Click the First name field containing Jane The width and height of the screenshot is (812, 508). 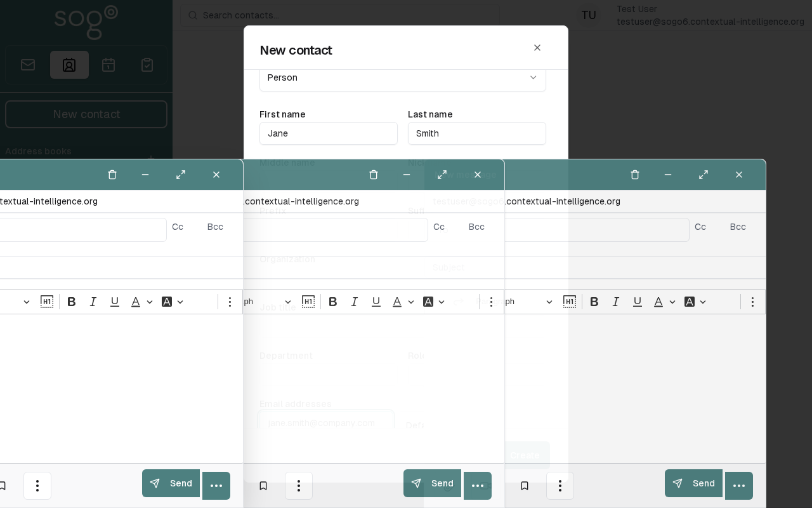click(x=329, y=133)
